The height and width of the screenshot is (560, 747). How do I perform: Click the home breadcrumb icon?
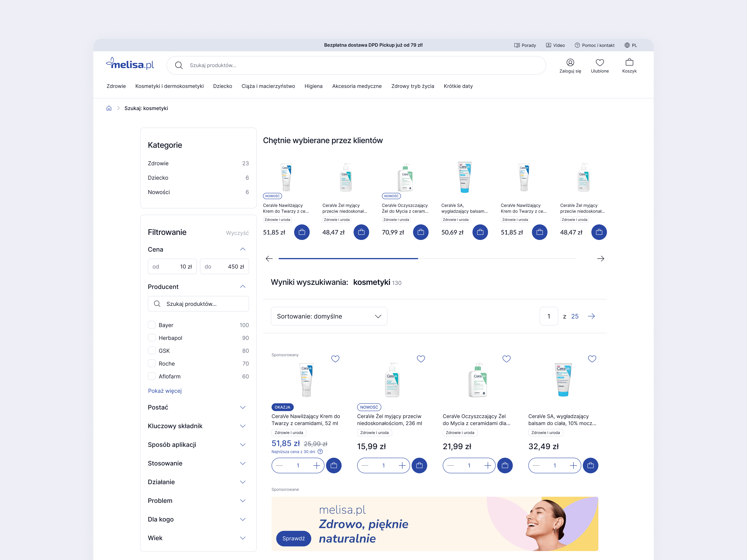[109, 108]
